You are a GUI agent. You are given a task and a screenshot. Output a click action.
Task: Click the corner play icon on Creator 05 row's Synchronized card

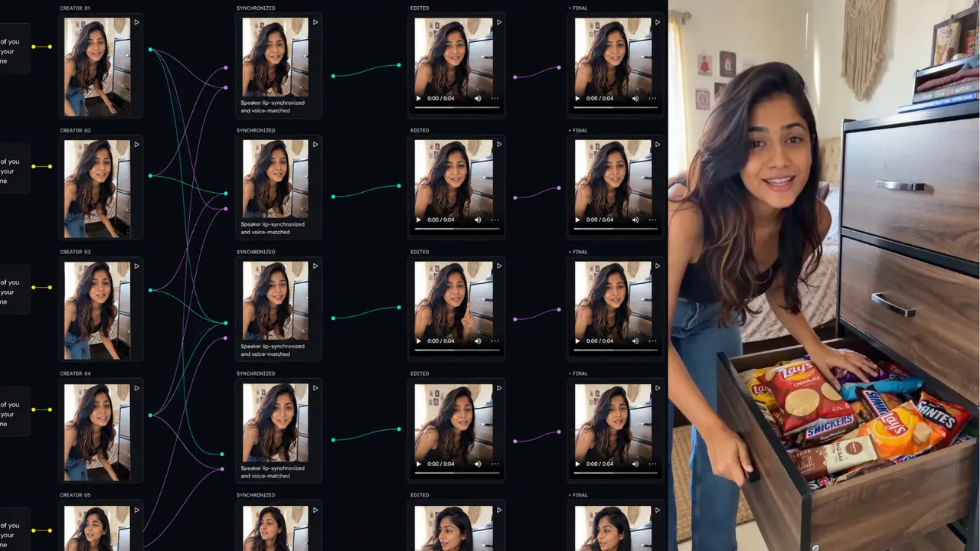[x=315, y=510]
